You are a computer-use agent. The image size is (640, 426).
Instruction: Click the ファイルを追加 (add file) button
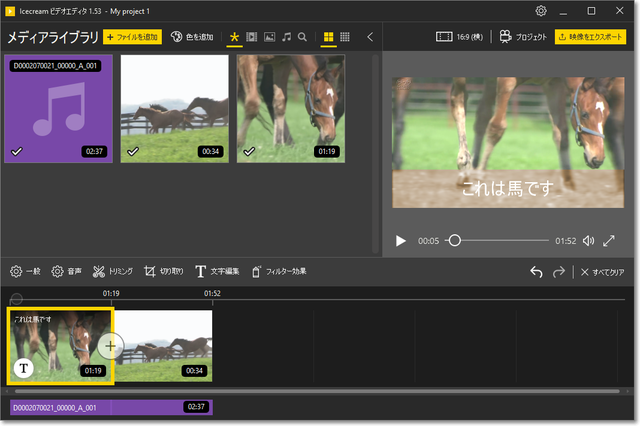pos(132,37)
